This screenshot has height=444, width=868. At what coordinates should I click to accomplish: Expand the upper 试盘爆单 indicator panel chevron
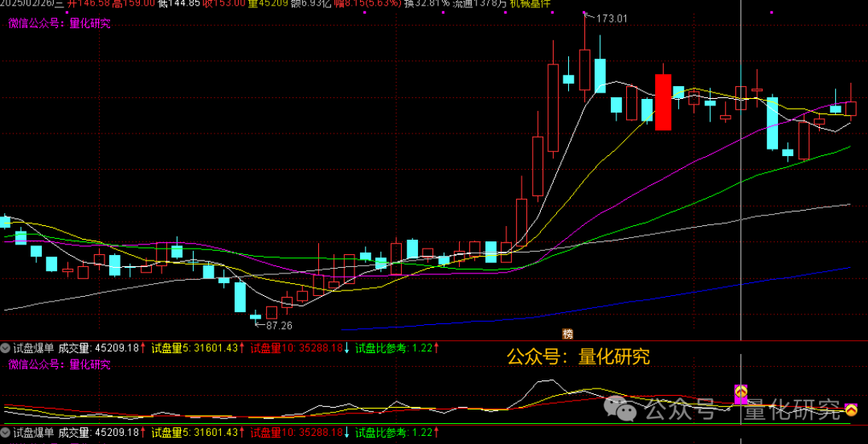pos(6,348)
